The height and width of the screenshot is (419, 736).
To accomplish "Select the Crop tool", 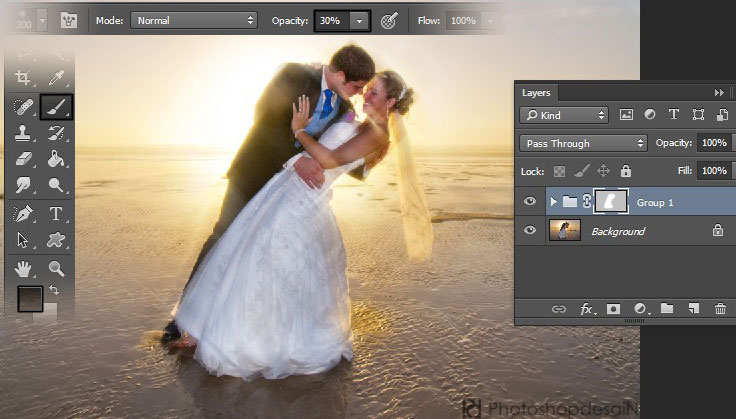I will pos(23,77).
